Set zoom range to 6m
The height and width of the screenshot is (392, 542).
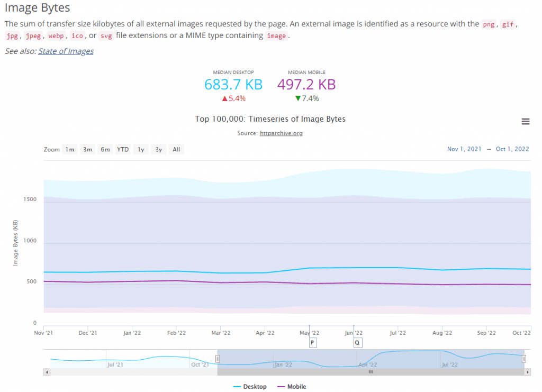(105, 150)
